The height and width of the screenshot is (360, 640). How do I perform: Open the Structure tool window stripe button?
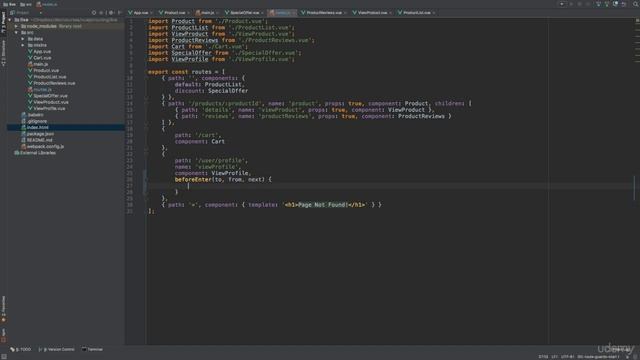click(3, 53)
